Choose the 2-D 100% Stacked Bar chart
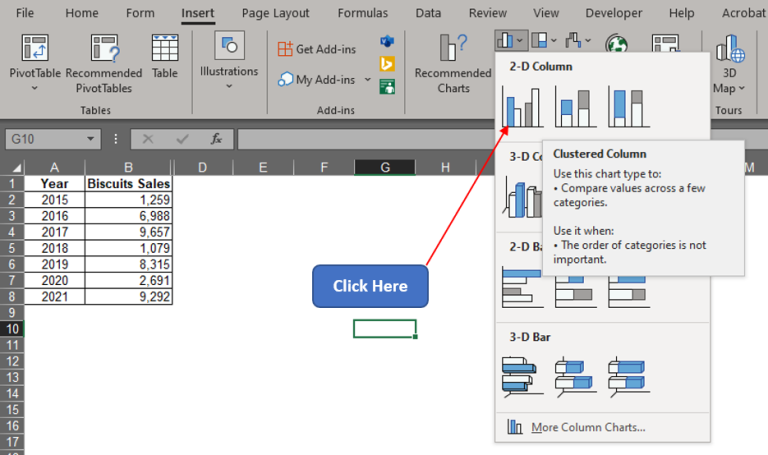Image resolution: width=768 pixels, height=455 pixels. coord(629,292)
